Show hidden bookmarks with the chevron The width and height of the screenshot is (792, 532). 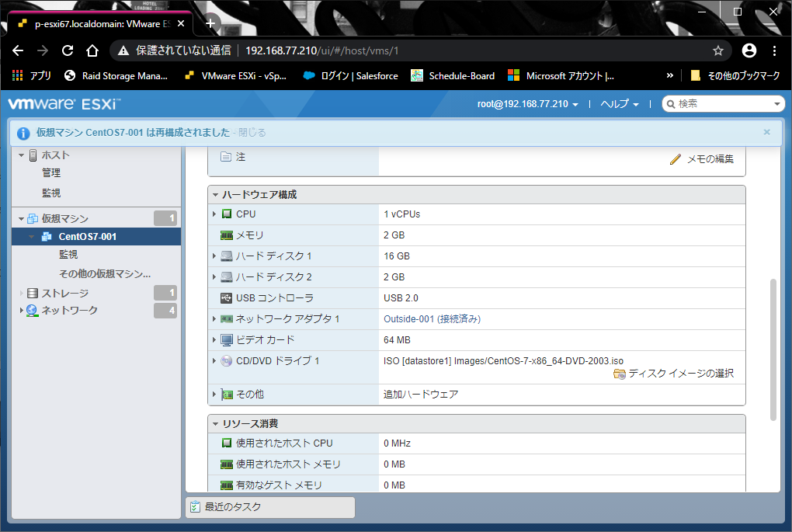click(x=670, y=76)
